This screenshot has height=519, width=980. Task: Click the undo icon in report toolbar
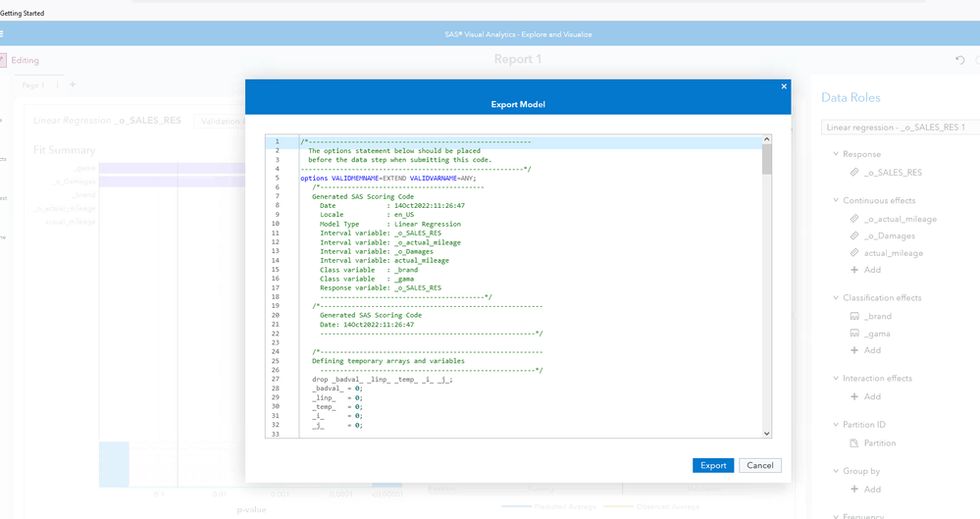[x=960, y=60]
